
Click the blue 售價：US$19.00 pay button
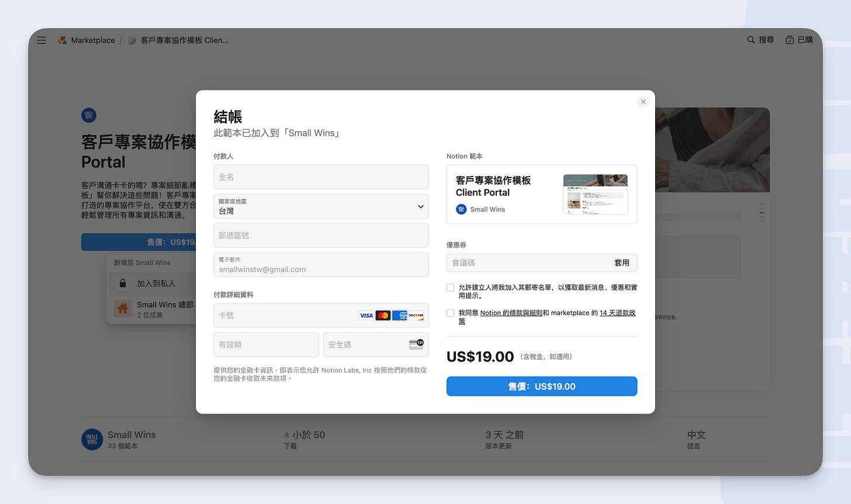click(x=542, y=386)
